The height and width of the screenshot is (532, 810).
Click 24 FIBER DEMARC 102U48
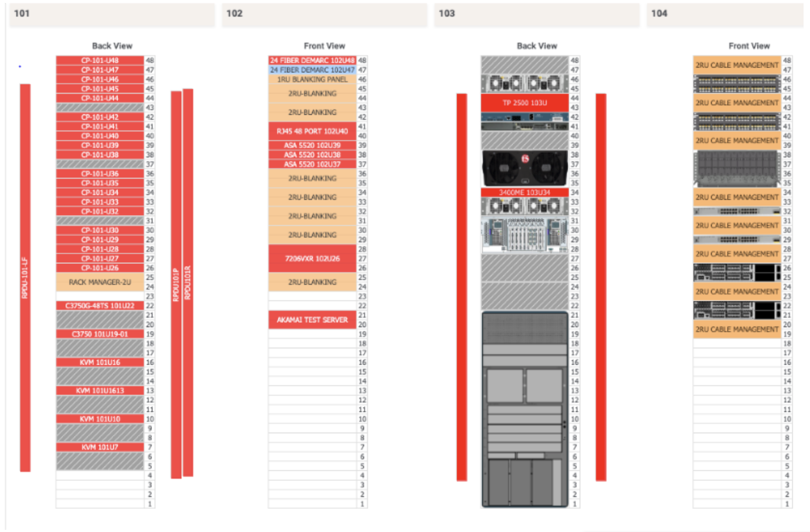(x=312, y=61)
